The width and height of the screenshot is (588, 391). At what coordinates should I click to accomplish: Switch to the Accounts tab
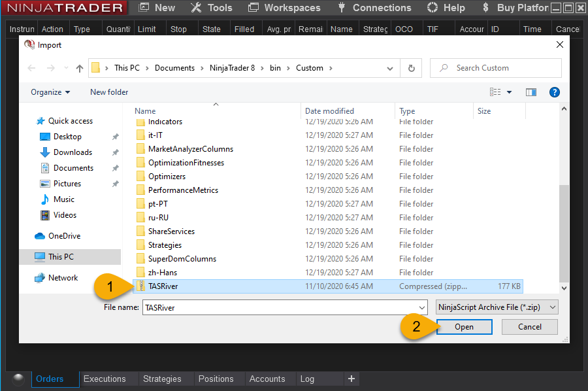coord(267,379)
